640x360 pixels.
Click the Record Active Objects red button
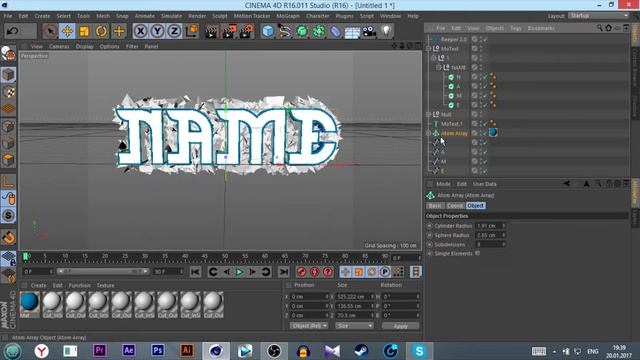(x=301, y=271)
